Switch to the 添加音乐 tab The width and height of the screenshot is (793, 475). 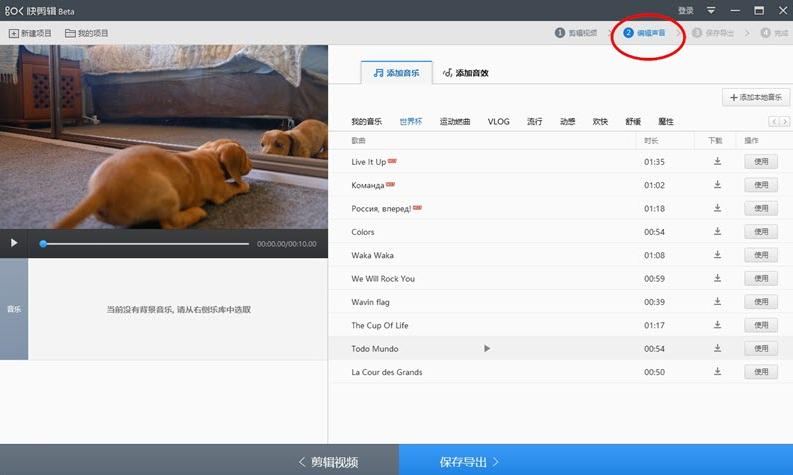396,73
